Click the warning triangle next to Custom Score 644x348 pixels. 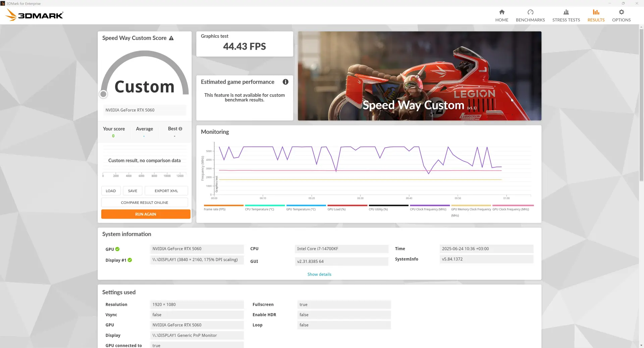click(x=171, y=38)
